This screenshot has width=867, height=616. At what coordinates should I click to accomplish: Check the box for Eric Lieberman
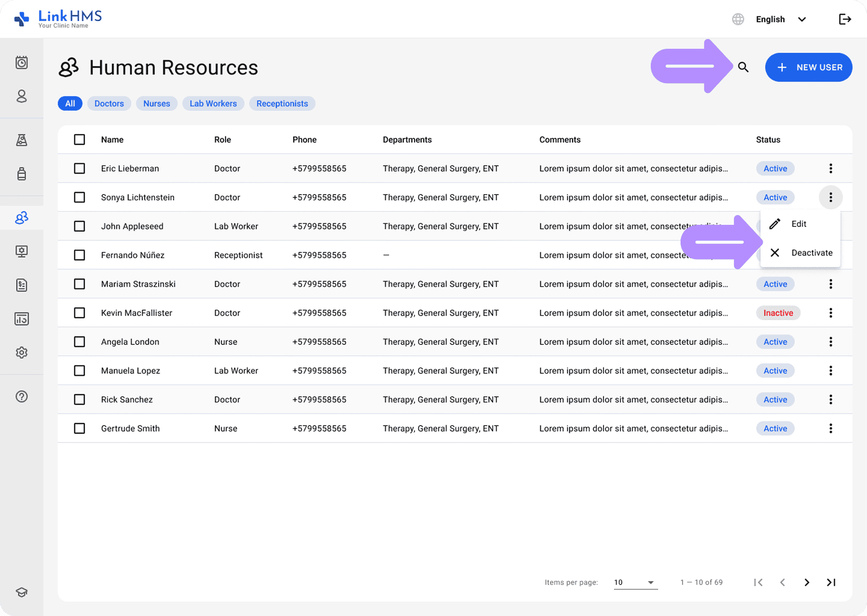coord(80,168)
